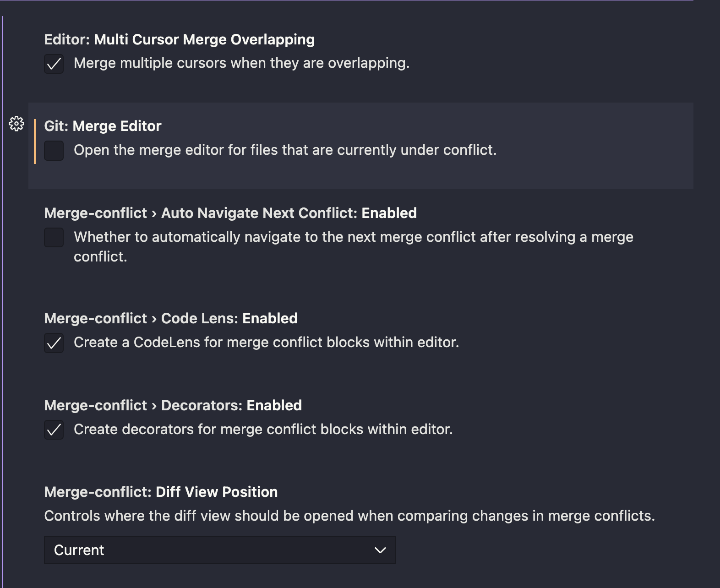Image resolution: width=720 pixels, height=588 pixels.
Task: Click the 'Merge-conflict › Code Lens: Enabled' title
Action: 170,318
